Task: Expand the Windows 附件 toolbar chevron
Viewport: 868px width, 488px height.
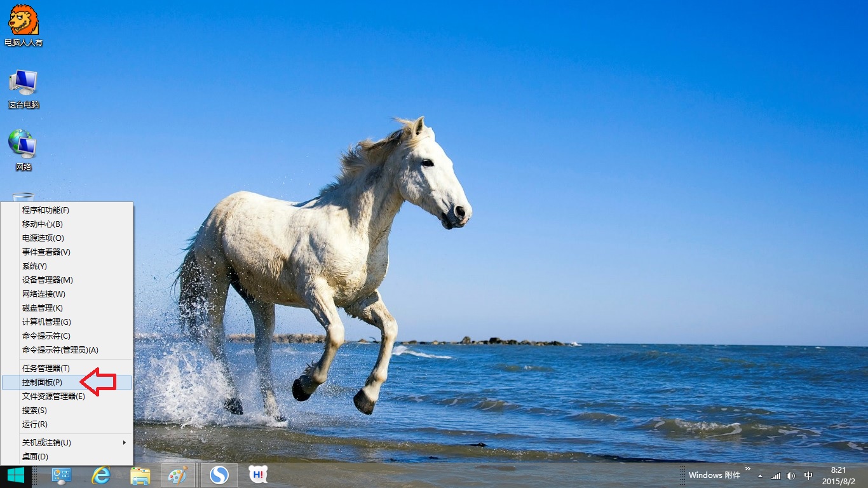Action: [747, 470]
